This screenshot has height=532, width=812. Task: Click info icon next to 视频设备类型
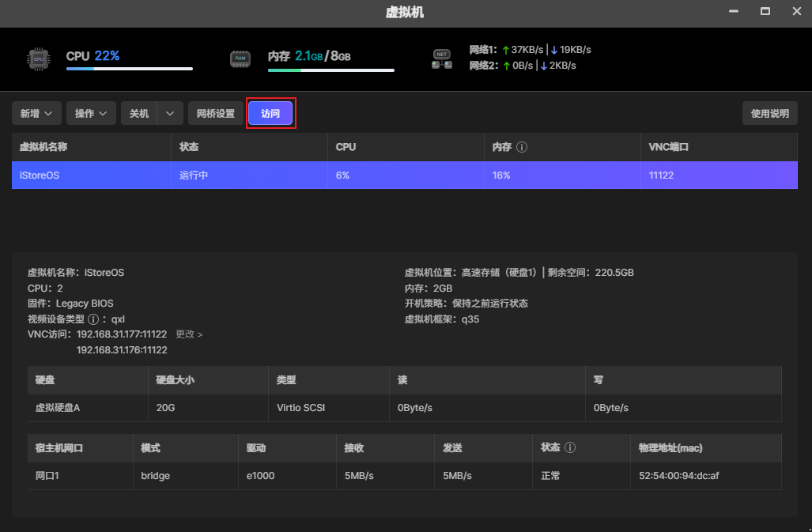coord(93,319)
